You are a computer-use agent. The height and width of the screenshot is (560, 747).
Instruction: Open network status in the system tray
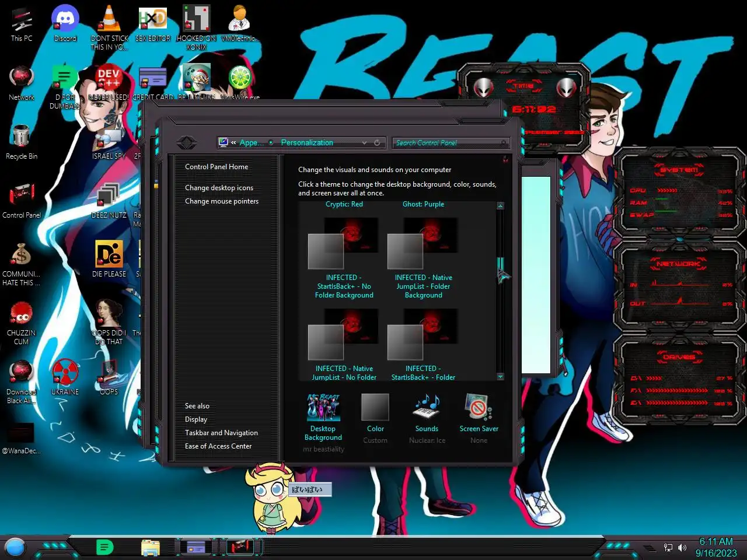coord(668,548)
